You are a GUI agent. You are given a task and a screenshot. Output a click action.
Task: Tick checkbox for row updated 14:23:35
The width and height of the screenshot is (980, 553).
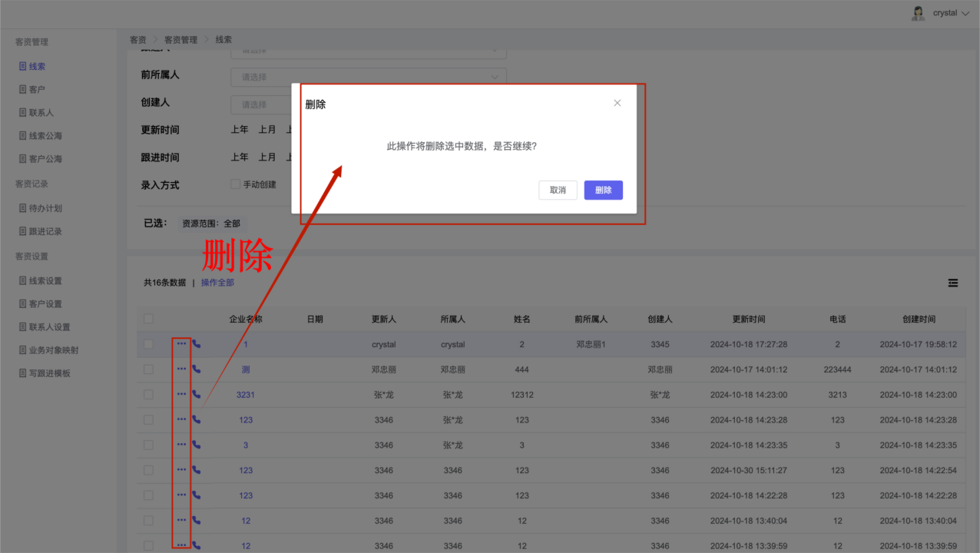point(148,445)
